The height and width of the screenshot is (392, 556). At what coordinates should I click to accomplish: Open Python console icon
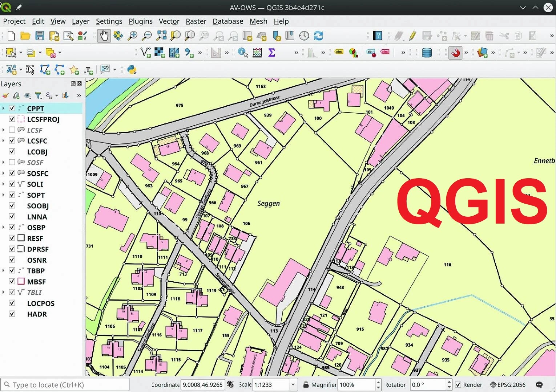pyautogui.click(x=132, y=70)
